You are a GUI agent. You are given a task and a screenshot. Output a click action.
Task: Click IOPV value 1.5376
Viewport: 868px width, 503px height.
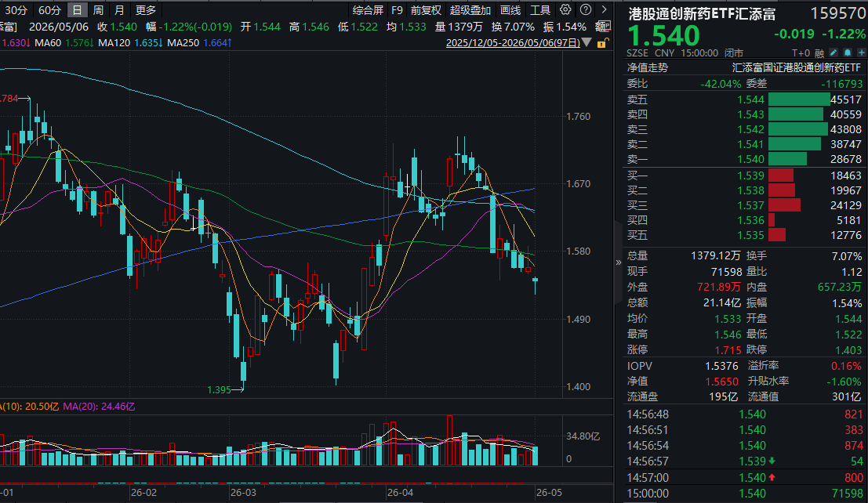(721, 367)
